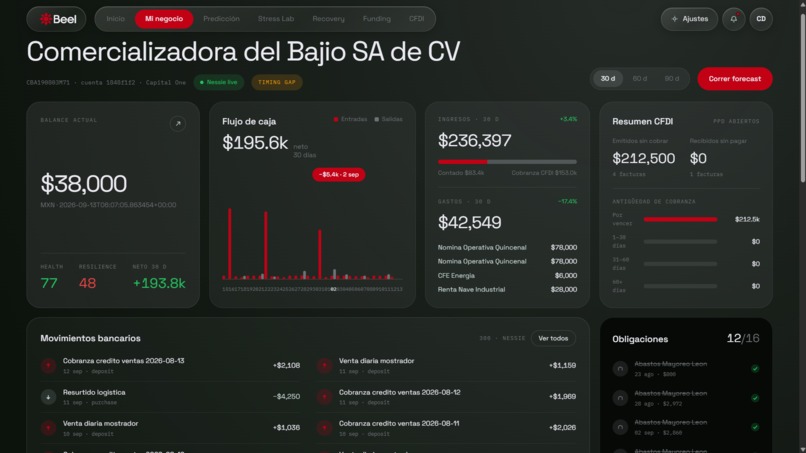The image size is (806, 453).
Task: Click the 31-60 días aging bar
Action: [680, 264]
